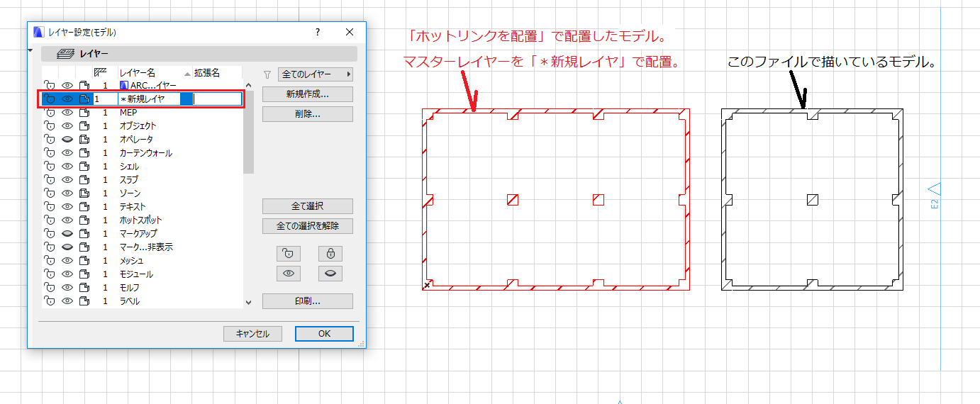This screenshot has width=980, height=404.
Task: Hide the ＊新規レイヤ layer via eye icon
Action: pos(67,99)
